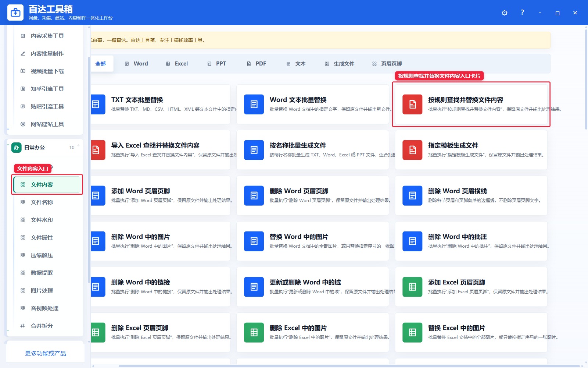Viewport: 588px width, 368px height.
Task: Select 文件属性 in the sidebar
Action: [47, 237]
